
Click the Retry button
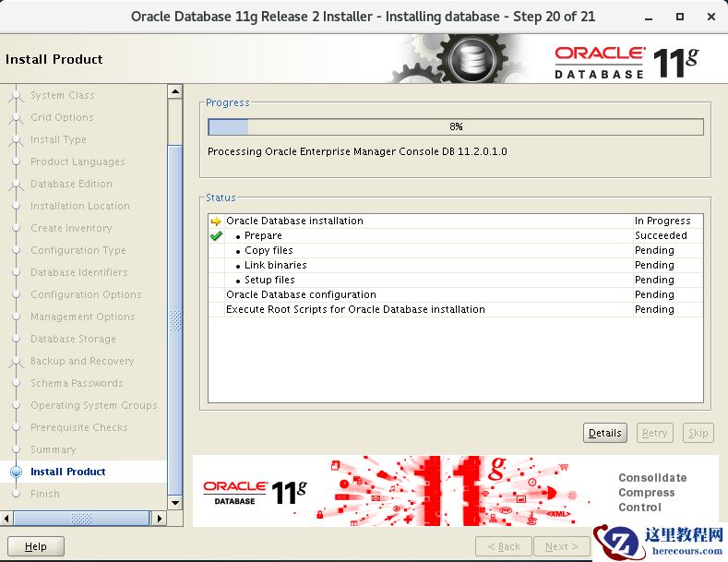tap(654, 433)
